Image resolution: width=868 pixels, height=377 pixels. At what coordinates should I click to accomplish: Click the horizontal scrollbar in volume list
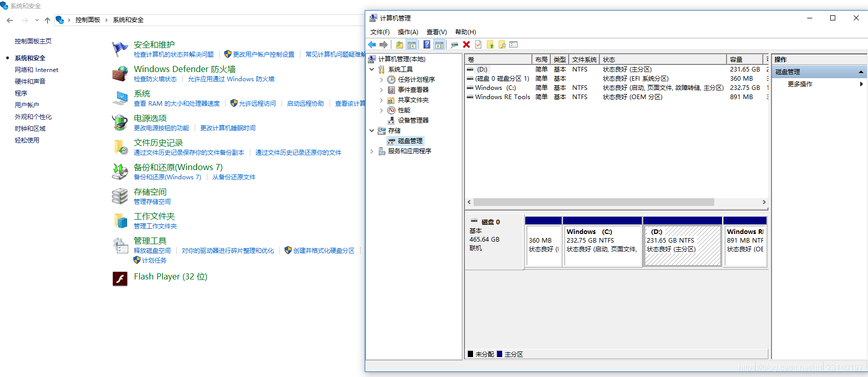coord(594,202)
